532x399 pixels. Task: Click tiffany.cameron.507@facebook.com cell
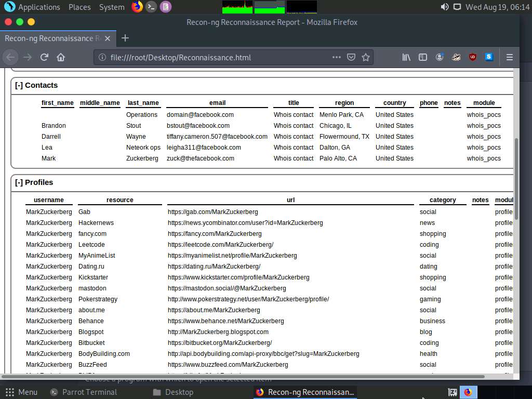[x=217, y=137]
